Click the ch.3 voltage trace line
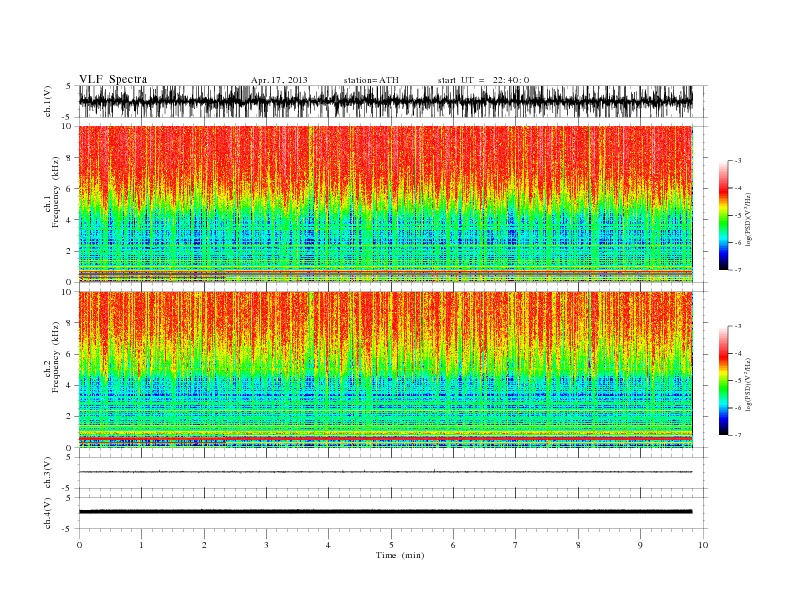Viewport: 792px width, 612px height. pyautogui.click(x=385, y=472)
